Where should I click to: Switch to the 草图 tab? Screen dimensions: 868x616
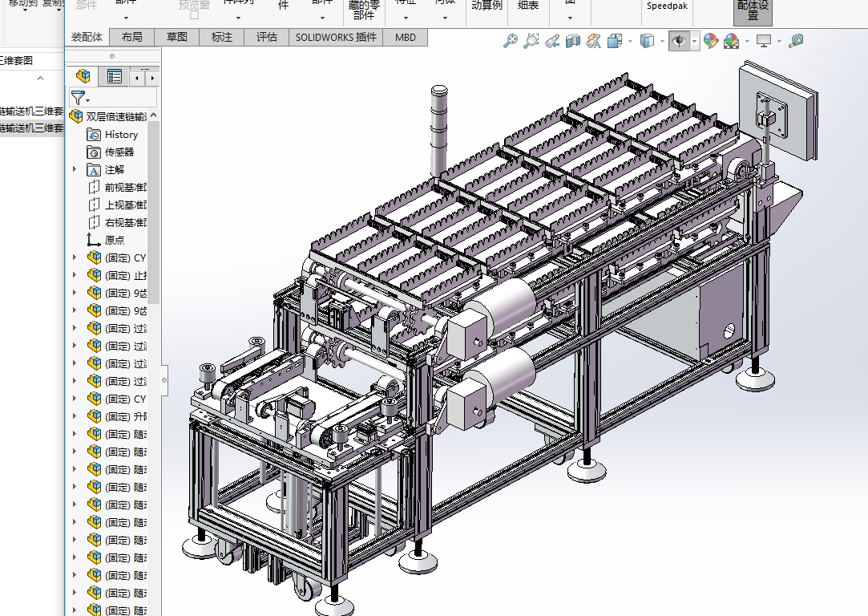click(x=177, y=37)
